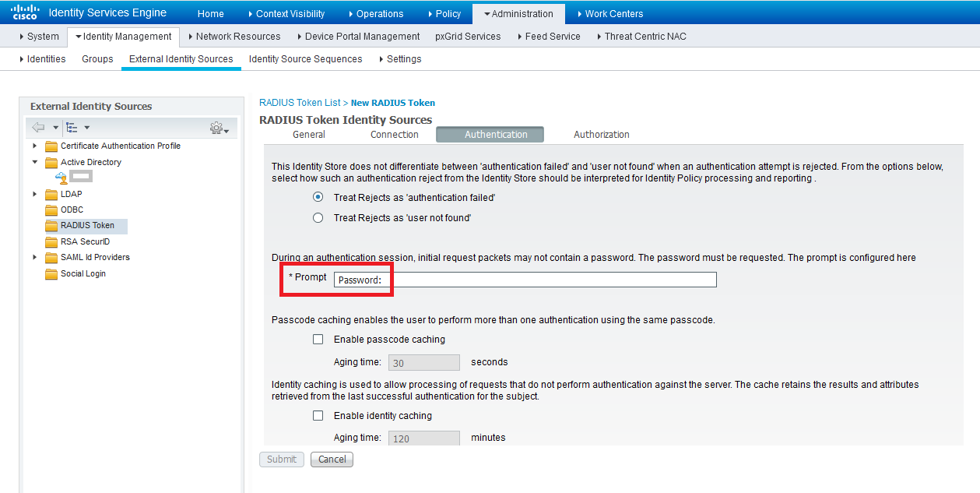Collapse the Active Directory tree node

[33, 162]
